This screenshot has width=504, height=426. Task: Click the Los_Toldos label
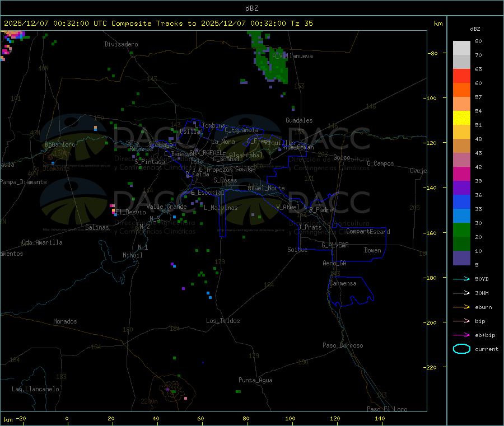[x=223, y=321]
